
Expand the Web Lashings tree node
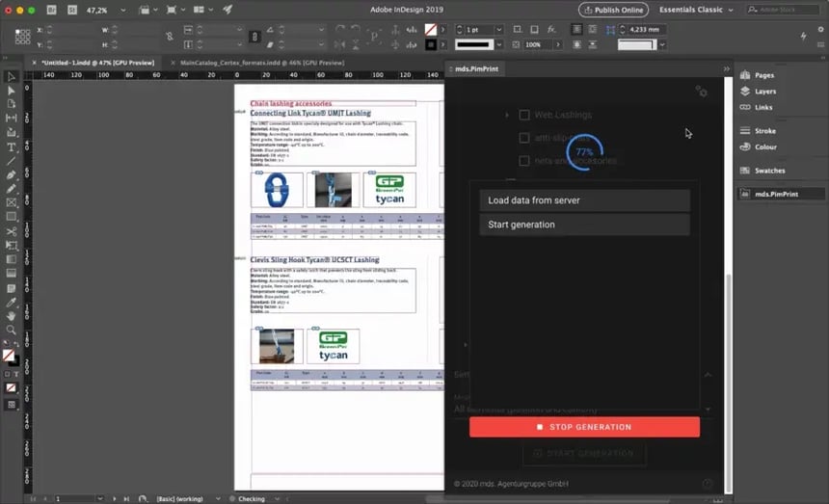coord(506,115)
